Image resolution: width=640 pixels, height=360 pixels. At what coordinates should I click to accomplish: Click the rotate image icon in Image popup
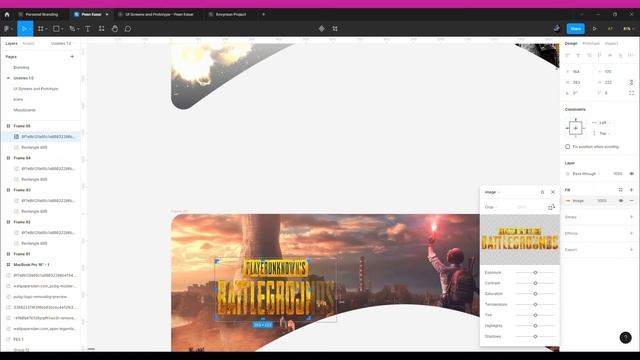click(551, 207)
